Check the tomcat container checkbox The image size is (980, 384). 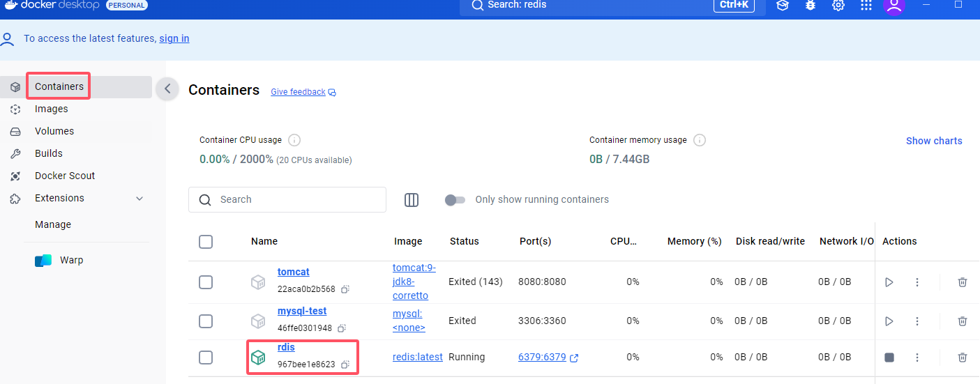click(206, 282)
